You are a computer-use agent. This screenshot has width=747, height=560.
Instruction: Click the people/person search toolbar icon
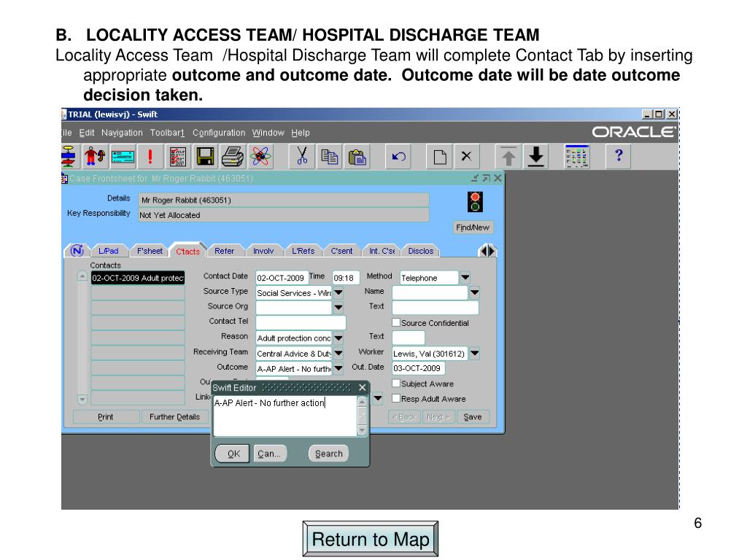[x=94, y=156]
